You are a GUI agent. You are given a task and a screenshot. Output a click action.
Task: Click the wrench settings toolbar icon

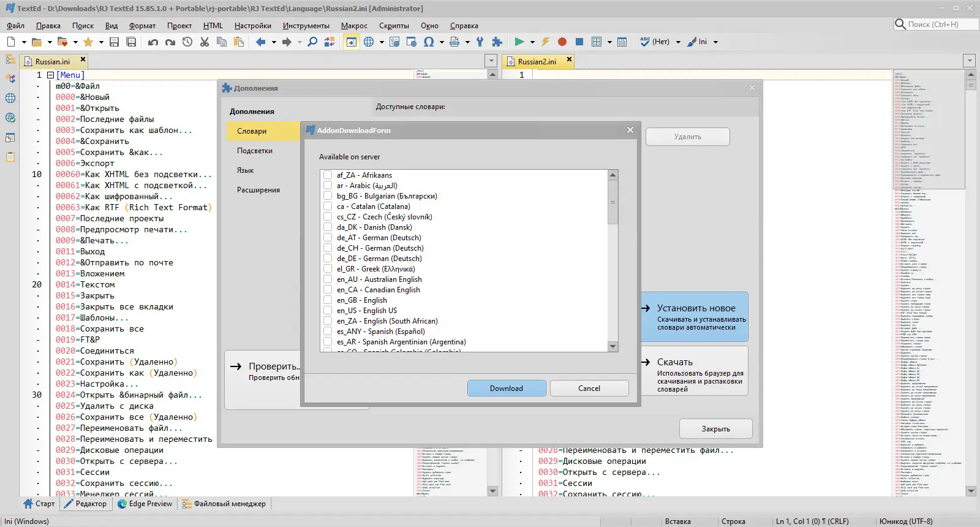click(480, 42)
